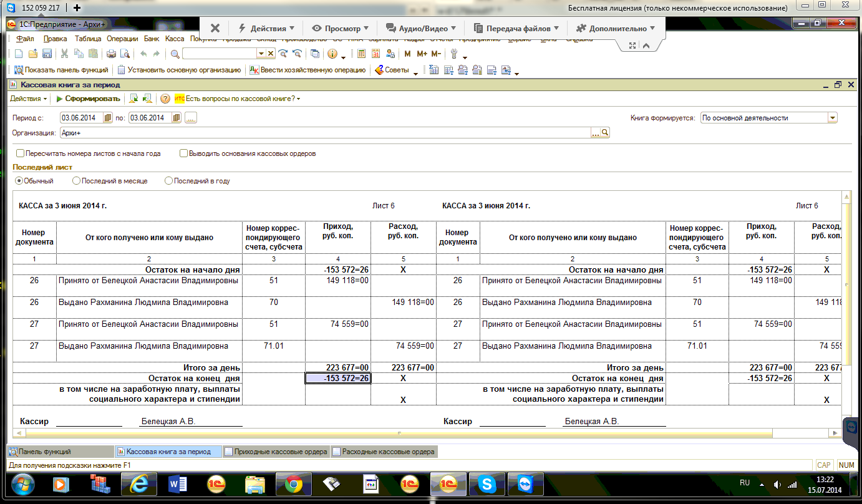This screenshot has height=504, width=862.
Task: Open the Банк menu
Action: point(152,39)
